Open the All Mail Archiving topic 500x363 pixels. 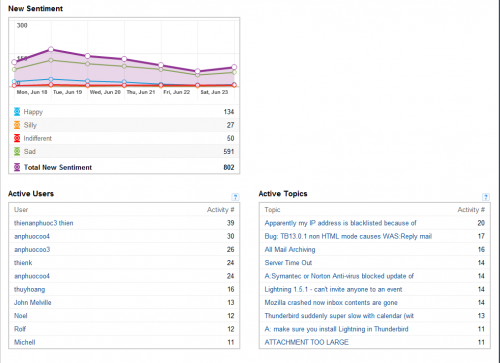290,250
